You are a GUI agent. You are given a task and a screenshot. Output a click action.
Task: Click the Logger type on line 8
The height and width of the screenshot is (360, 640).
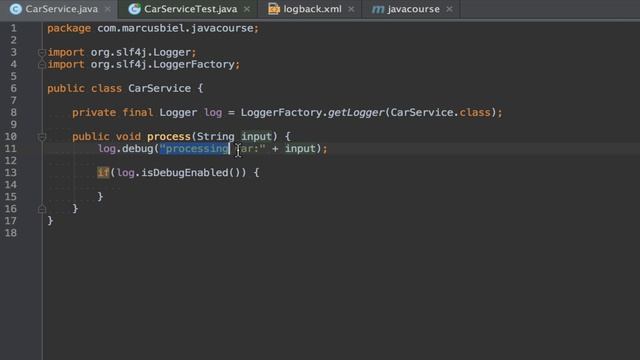tap(178, 113)
